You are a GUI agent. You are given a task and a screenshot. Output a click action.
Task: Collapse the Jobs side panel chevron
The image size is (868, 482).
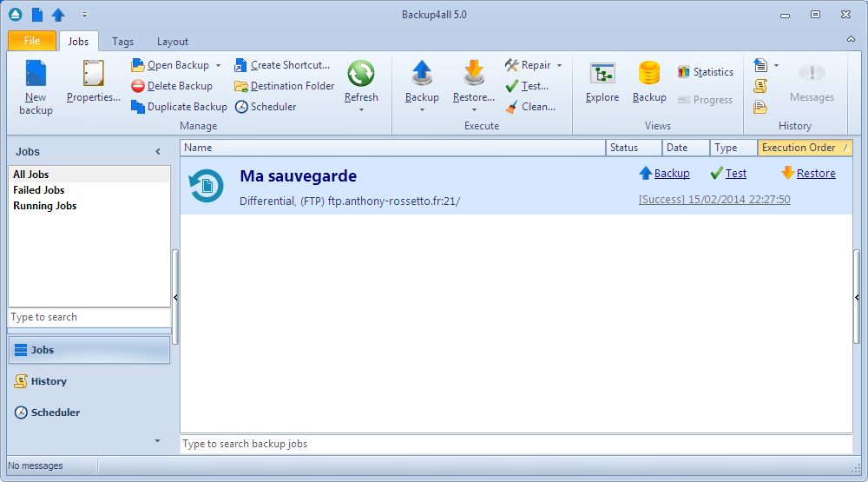[x=158, y=151]
